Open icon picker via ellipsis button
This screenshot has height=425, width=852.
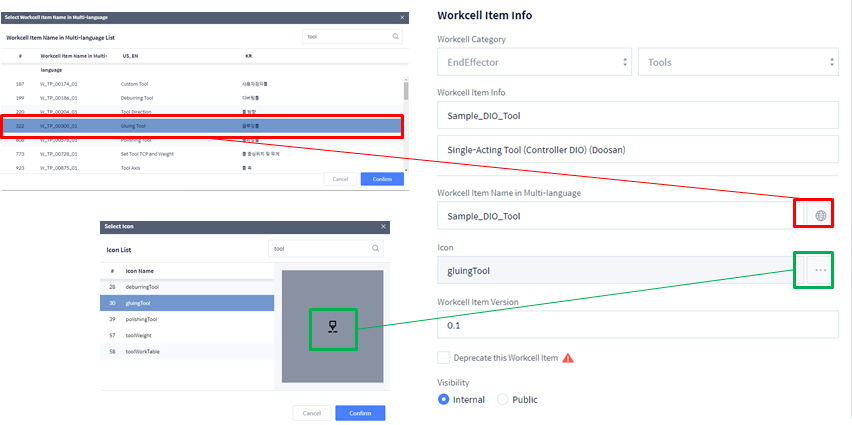point(820,270)
